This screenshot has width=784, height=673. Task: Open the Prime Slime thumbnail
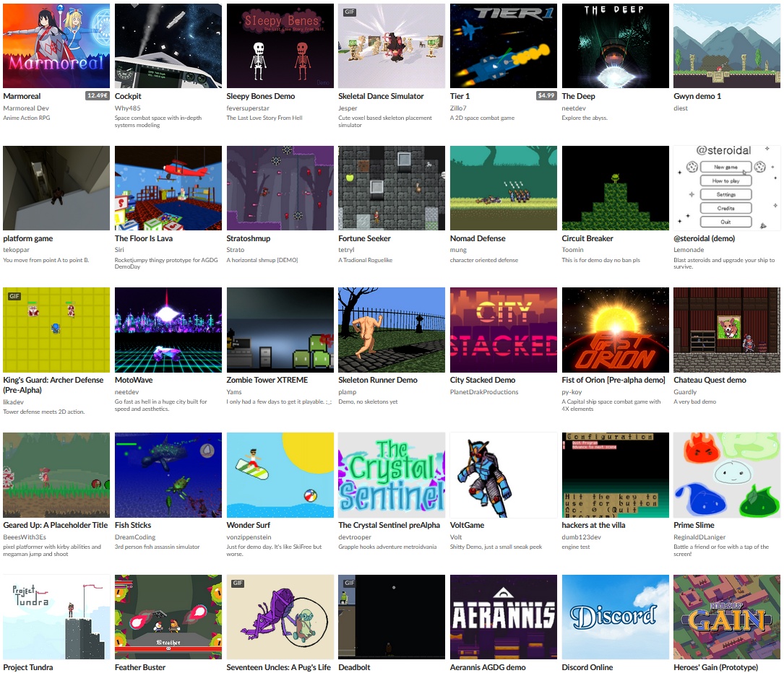[727, 475]
